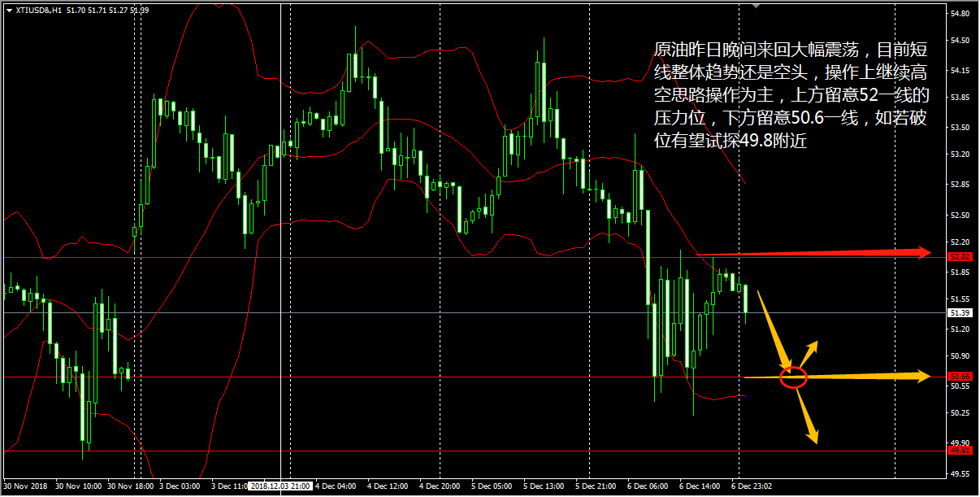
Task: Click the 53.20 price axis label
Action: click(961, 154)
